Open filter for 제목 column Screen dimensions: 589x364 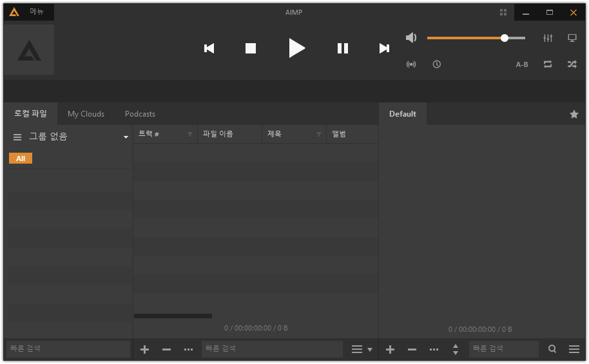pyautogui.click(x=319, y=134)
